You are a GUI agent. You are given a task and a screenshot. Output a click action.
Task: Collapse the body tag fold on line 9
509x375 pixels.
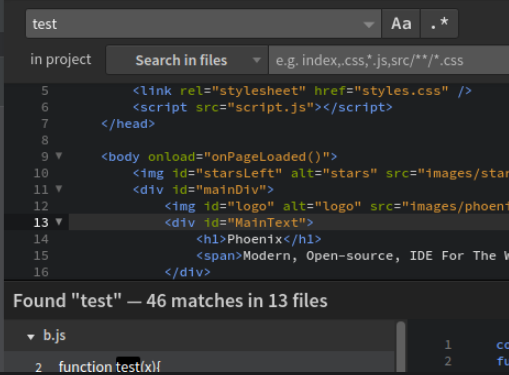click(59, 156)
